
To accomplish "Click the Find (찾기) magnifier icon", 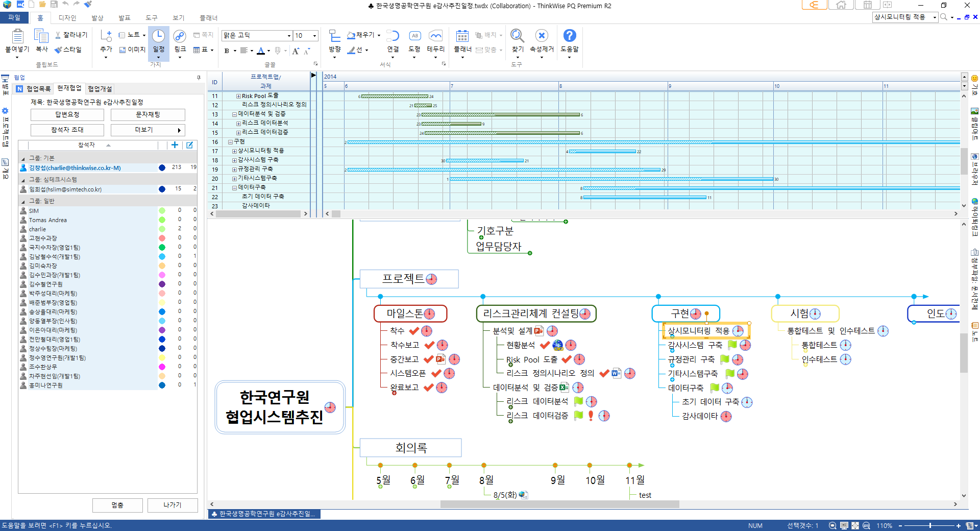I will tap(518, 36).
